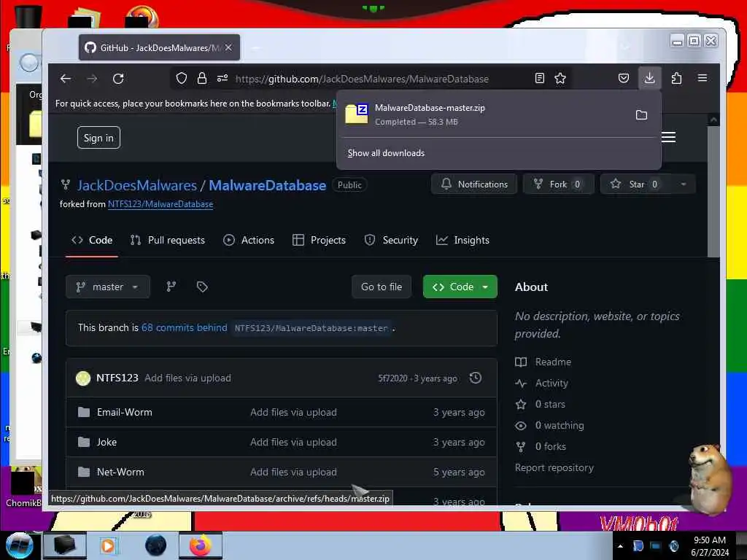Image resolution: width=747 pixels, height=560 pixels.
Task: Open the Email-Worm folder
Action: click(x=125, y=413)
